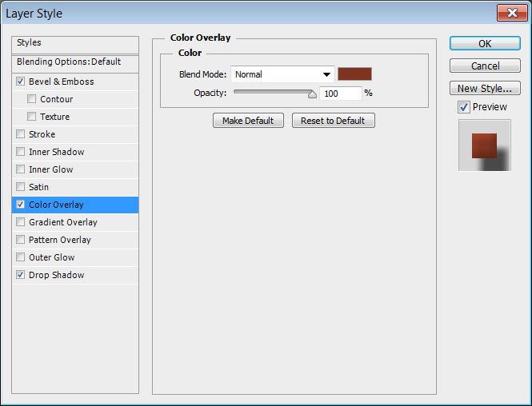Image resolution: width=532 pixels, height=406 pixels.
Task: Click the Opacity value field
Action: click(341, 94)
